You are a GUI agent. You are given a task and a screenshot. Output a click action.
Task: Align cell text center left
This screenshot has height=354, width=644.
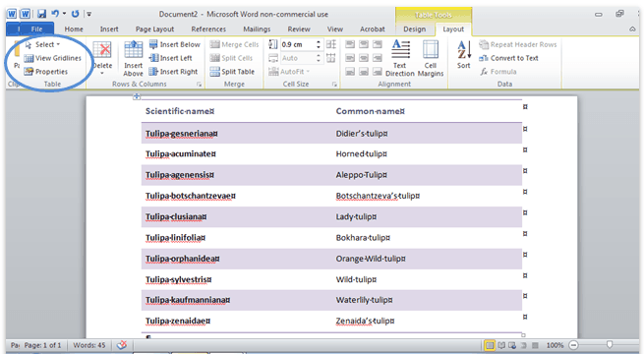pos(350,58)
